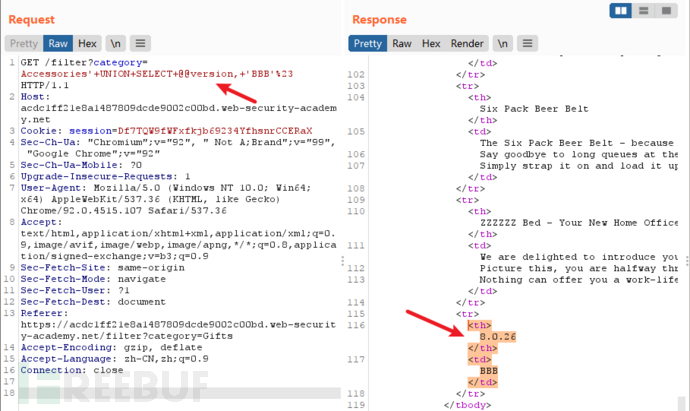Click the Cookie session value in request
The image size is (690, 411).
215,131
